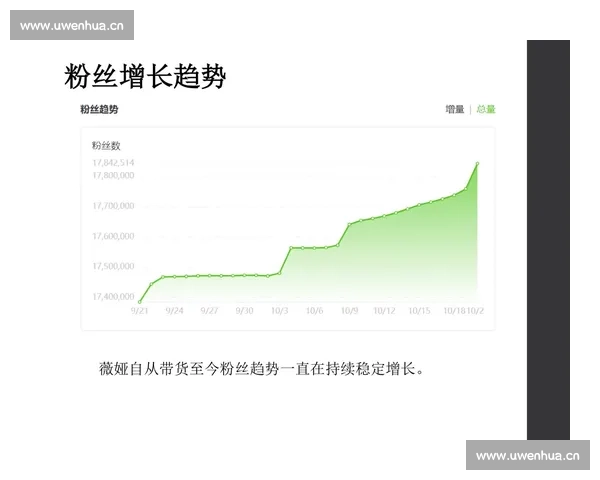Click the first data point at 9/21
This screenshot has width=600, height=480.
(140, 302)
